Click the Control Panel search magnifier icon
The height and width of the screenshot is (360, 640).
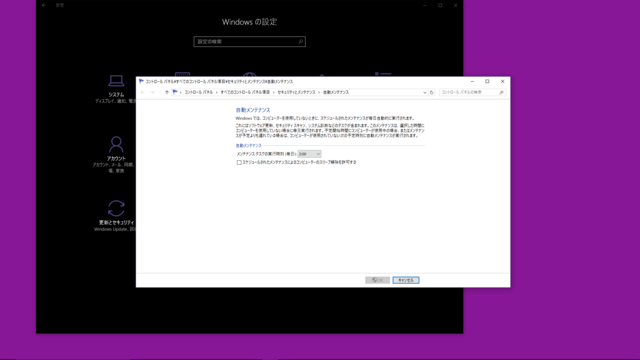pyautogui.click(x=501, y=93)
